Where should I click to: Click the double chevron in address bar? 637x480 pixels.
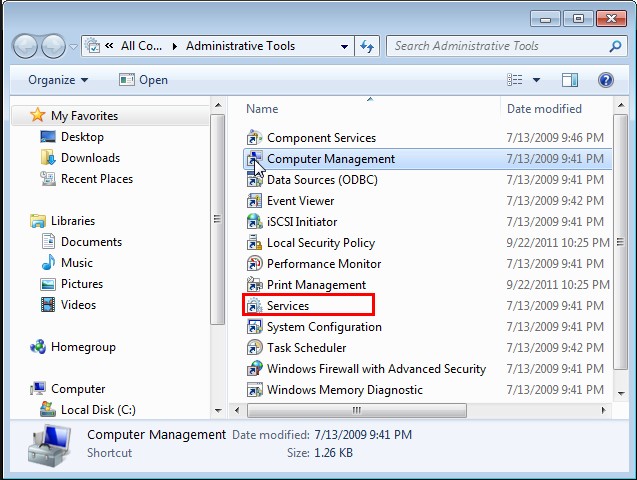109,46
